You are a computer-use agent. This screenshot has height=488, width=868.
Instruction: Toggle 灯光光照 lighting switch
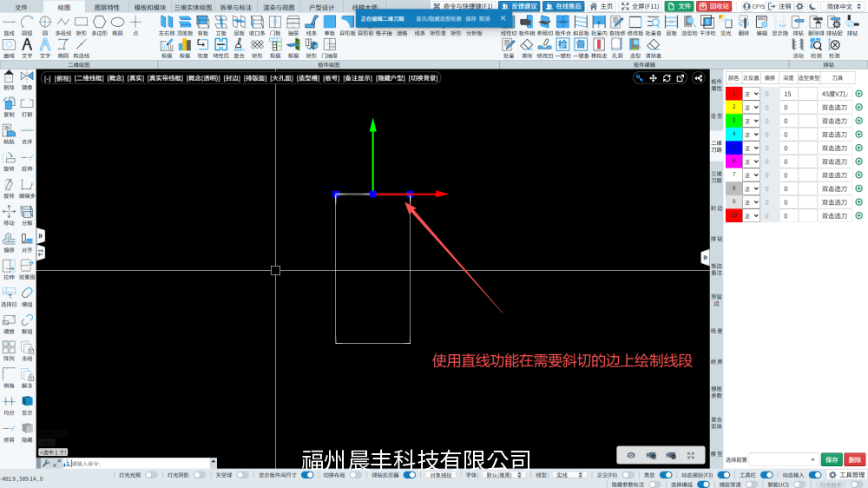150,475
